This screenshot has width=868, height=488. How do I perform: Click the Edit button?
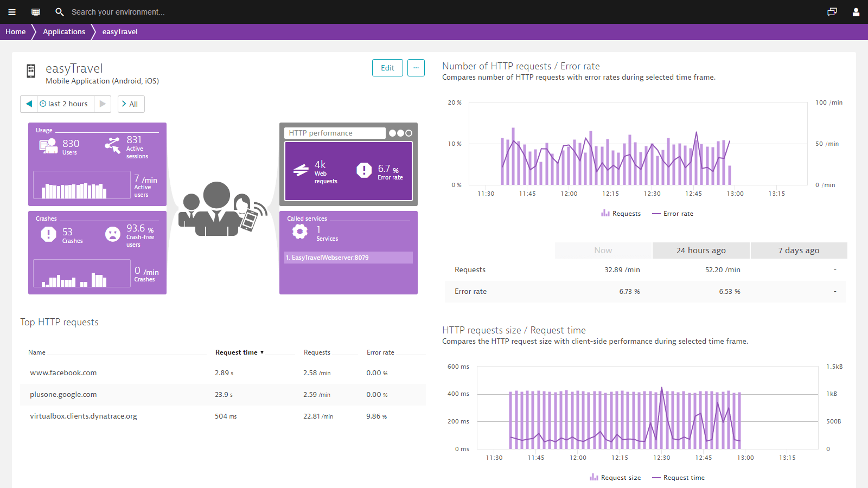387,68
